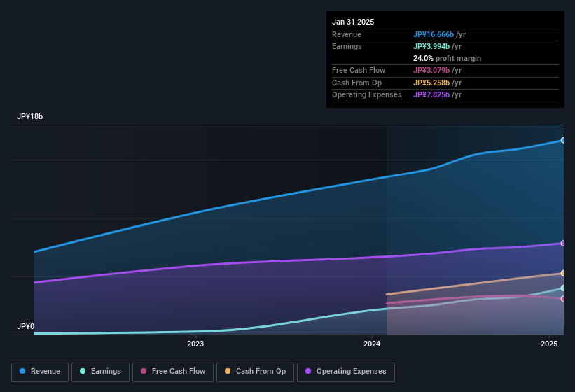
Task: Toggle the Earnings legend button
Action: pos(100,372)
